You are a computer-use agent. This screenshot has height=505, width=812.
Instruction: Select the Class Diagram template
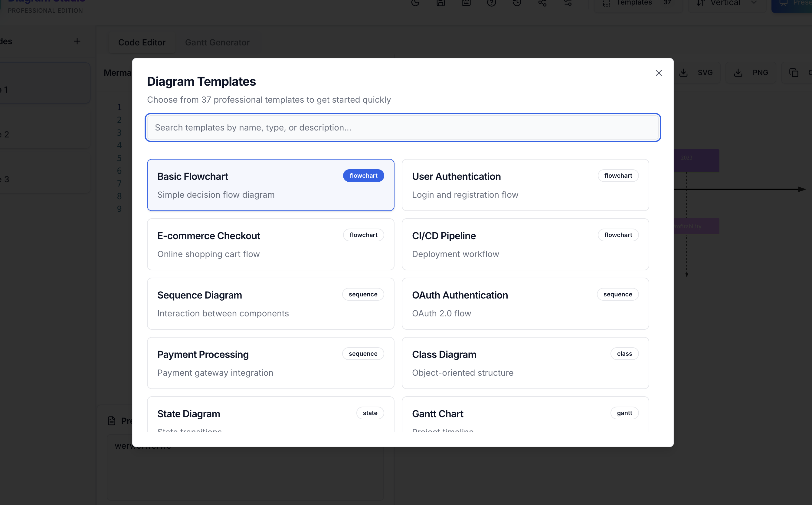(x=525, y=363)
